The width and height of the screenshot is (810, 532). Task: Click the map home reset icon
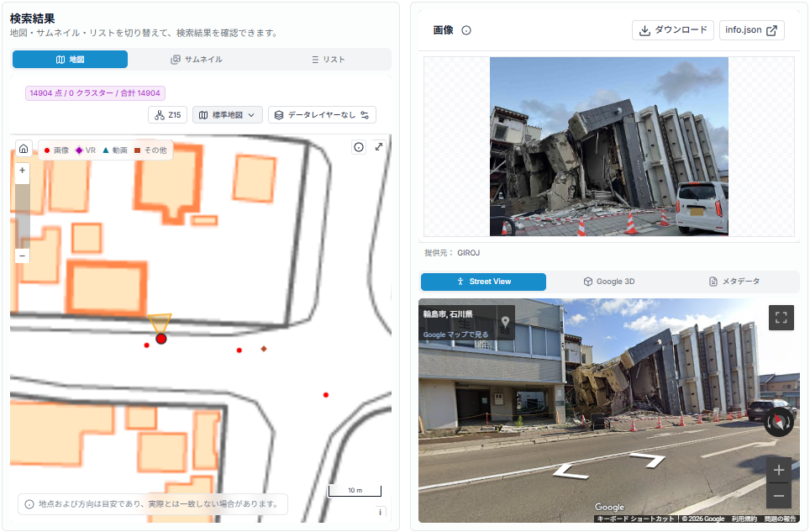coord(24,150)
